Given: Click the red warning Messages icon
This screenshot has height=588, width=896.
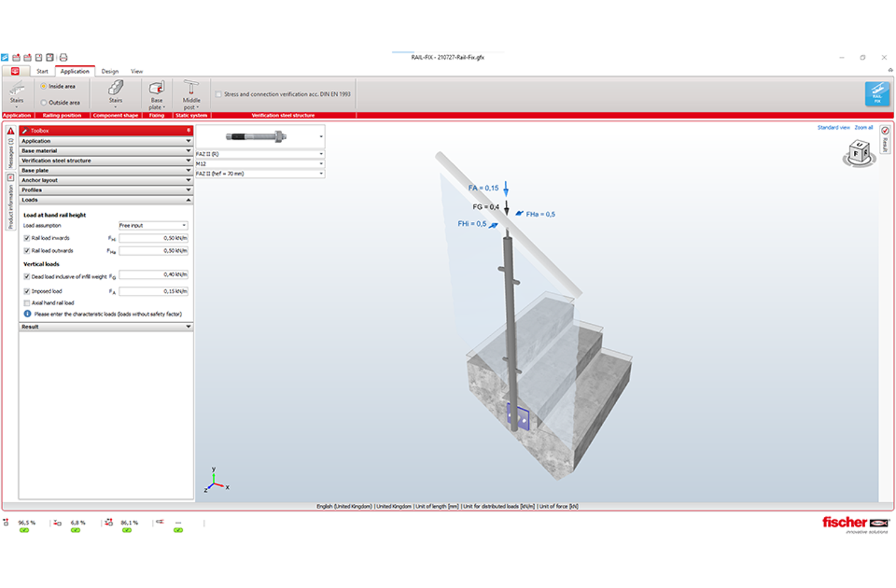Looking at the screenshot, I should tap(10, 131).
